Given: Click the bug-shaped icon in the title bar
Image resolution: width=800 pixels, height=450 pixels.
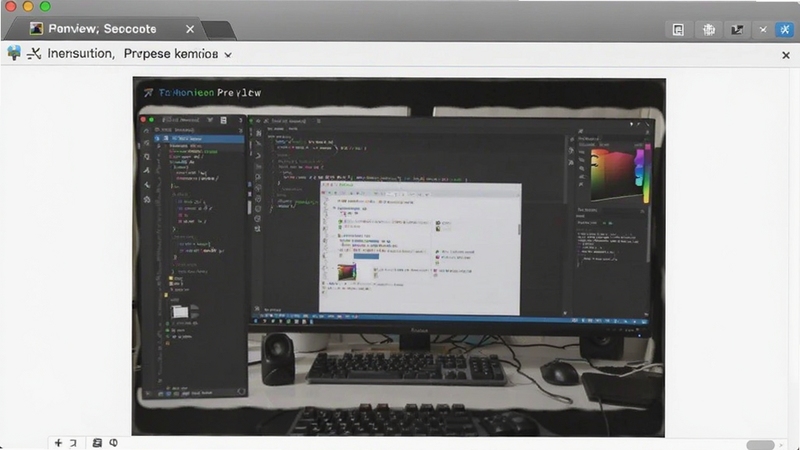Looking at the screenshot, I should tap(709, 30).
